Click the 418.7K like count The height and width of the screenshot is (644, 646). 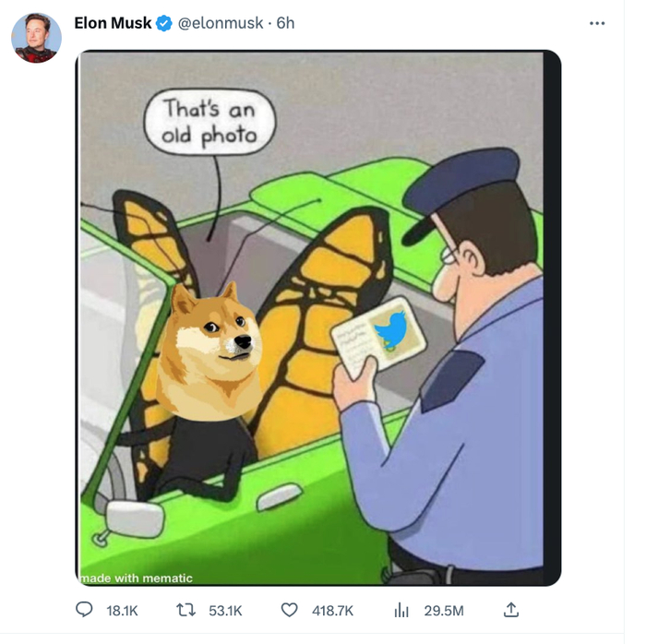click(333, 611)
